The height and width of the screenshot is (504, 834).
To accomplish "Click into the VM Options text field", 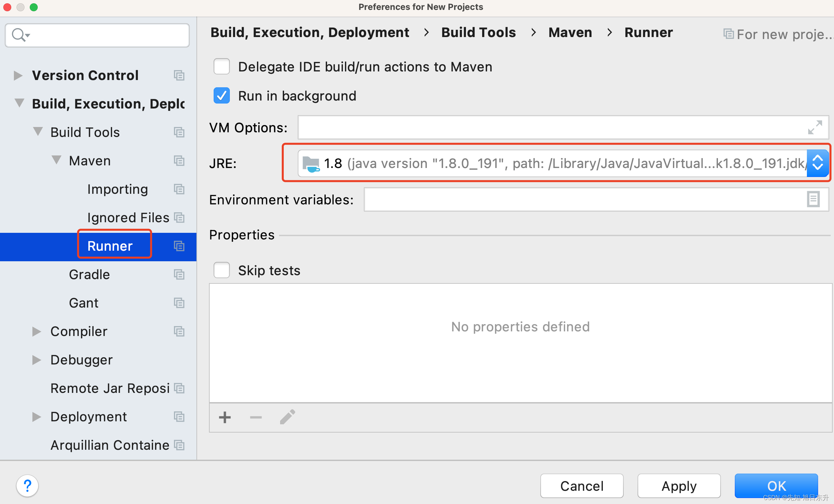I will [563, 127].
